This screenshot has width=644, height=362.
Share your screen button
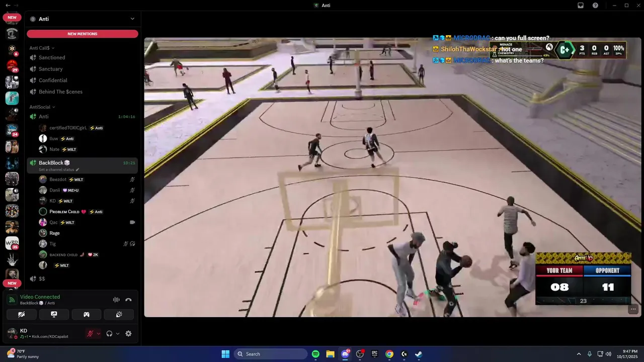point(54,314)
